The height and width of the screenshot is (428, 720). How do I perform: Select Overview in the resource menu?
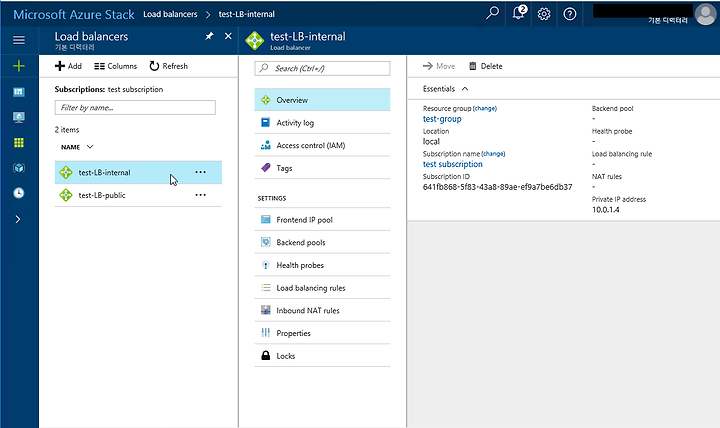click(x=322, y=100)
